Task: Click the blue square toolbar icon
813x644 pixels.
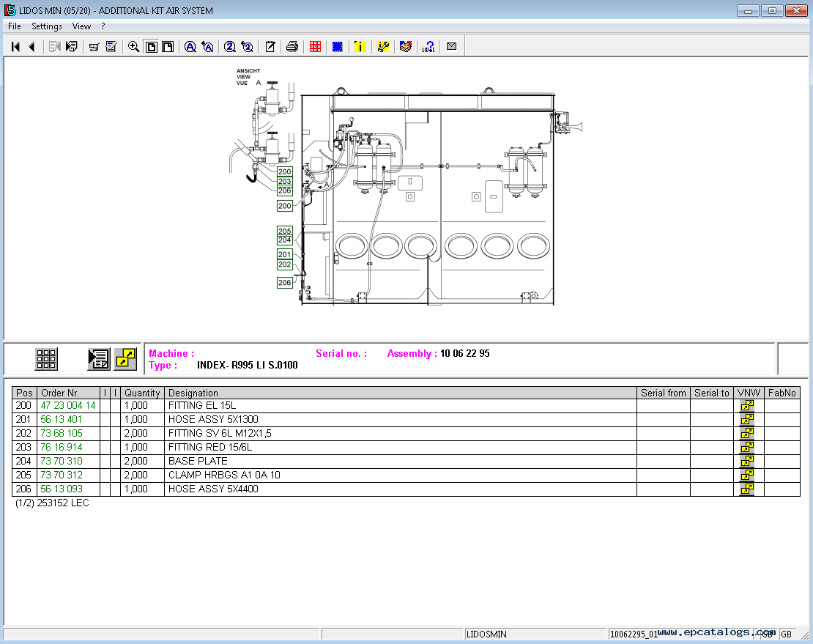Action: [x=338, y=47]
